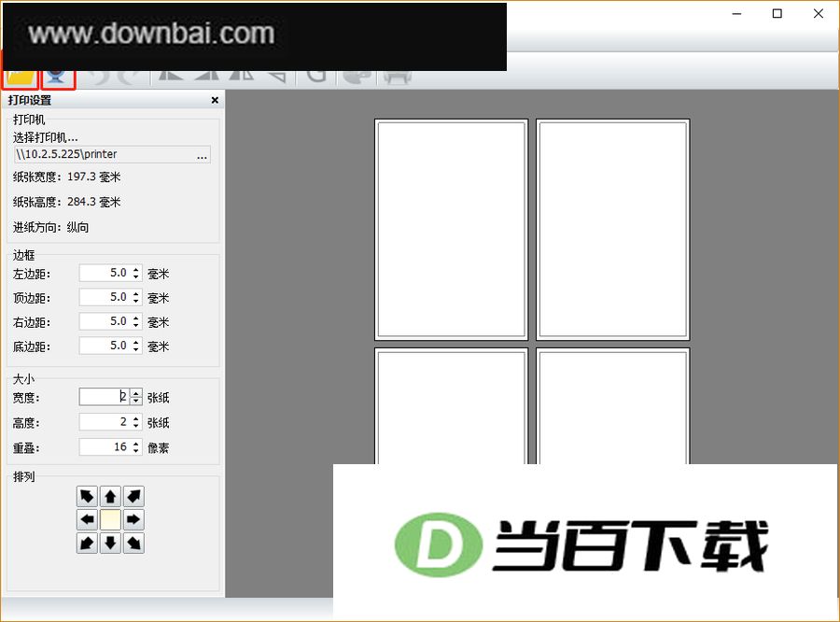Viewport: 840px width, 622px height.
Task: Select the up-left arrangement arrow
Action: 87,496
